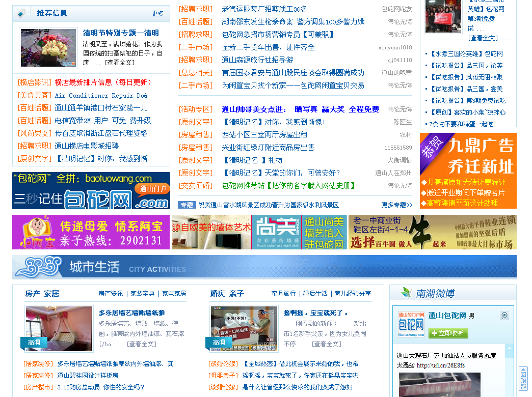Click the 专题 badge icon
This screenshot has height=397, width=532.
187,205
